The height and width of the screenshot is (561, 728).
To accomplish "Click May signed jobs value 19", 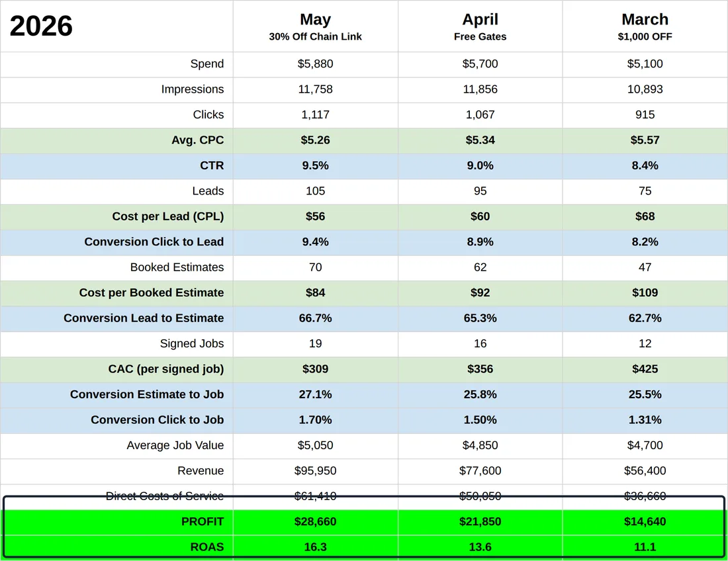I will click(315, 343).
